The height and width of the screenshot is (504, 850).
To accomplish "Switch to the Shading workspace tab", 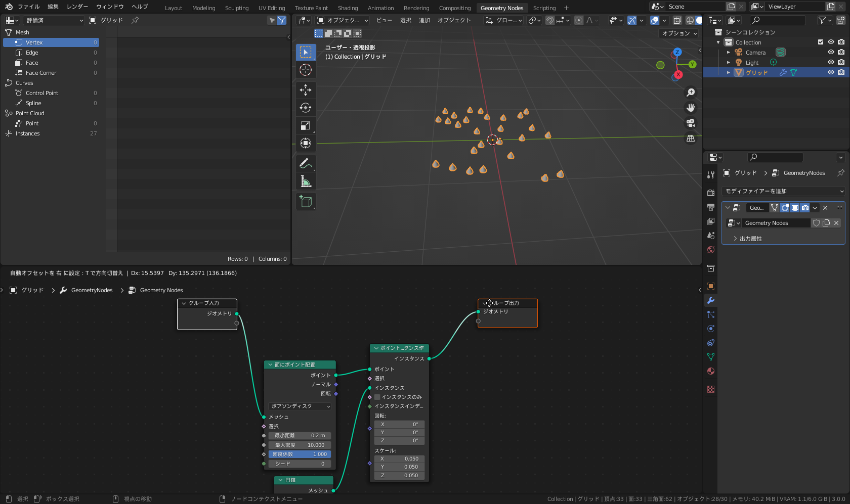I will tap(348, 8).
